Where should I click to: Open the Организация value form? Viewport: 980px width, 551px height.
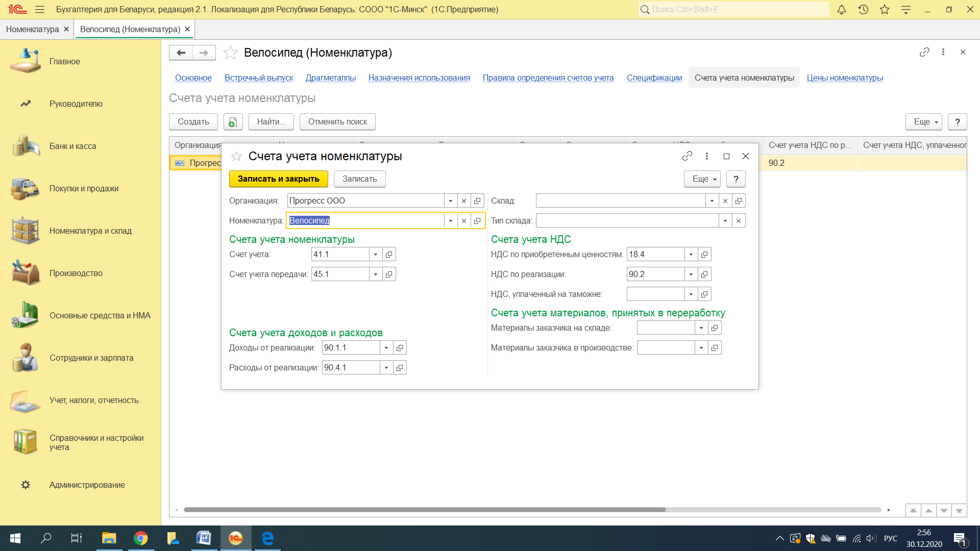pos(477,201)
